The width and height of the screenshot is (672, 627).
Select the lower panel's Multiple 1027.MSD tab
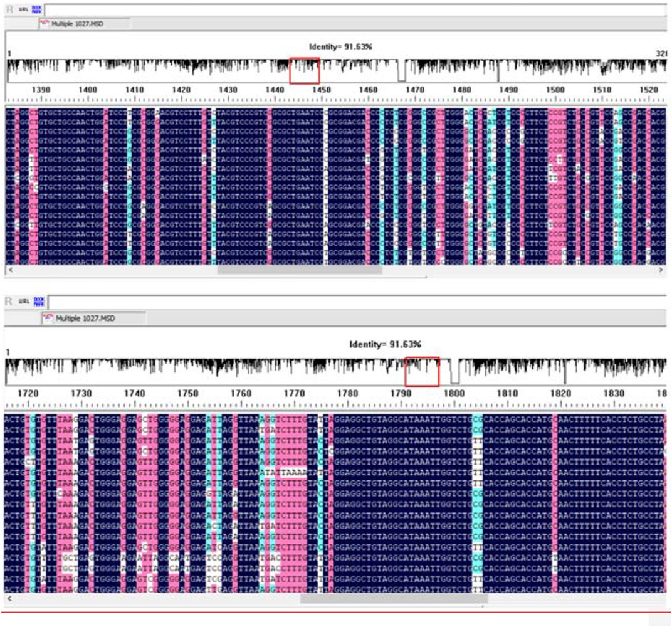(x=93, y=319)
